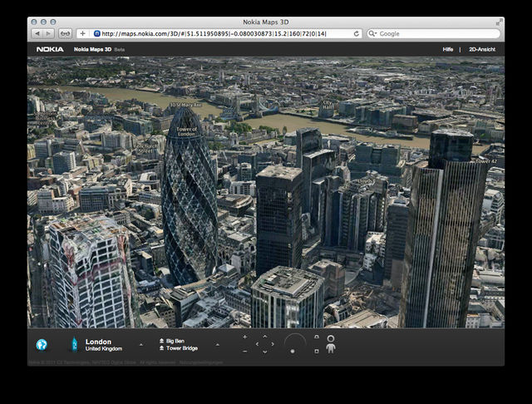Zoom in with the plus button
Viewport: 532px width, 404px height.
click(x=244, y=337)
